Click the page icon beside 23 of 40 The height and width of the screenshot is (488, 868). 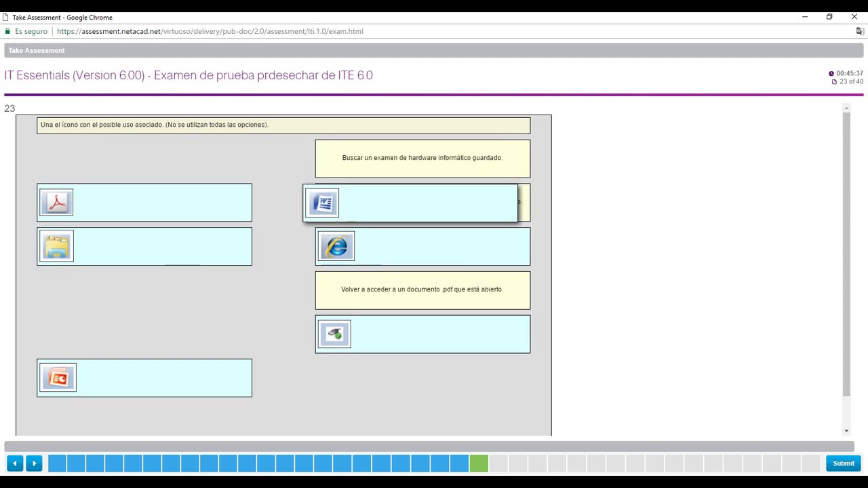(x=835, y=82)
